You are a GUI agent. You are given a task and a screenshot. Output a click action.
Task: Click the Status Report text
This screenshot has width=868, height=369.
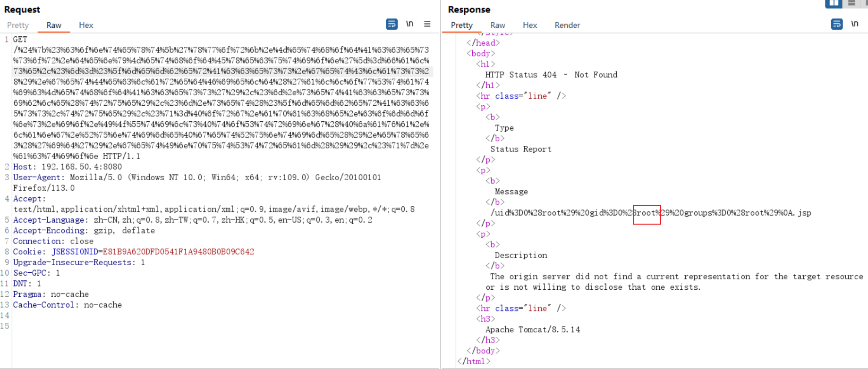[520, 149]
